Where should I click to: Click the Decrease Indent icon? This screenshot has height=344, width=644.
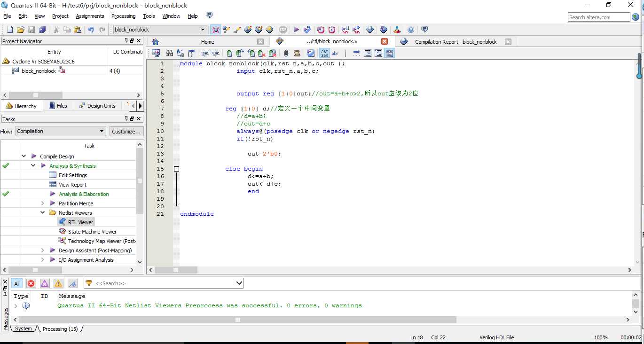216,53
